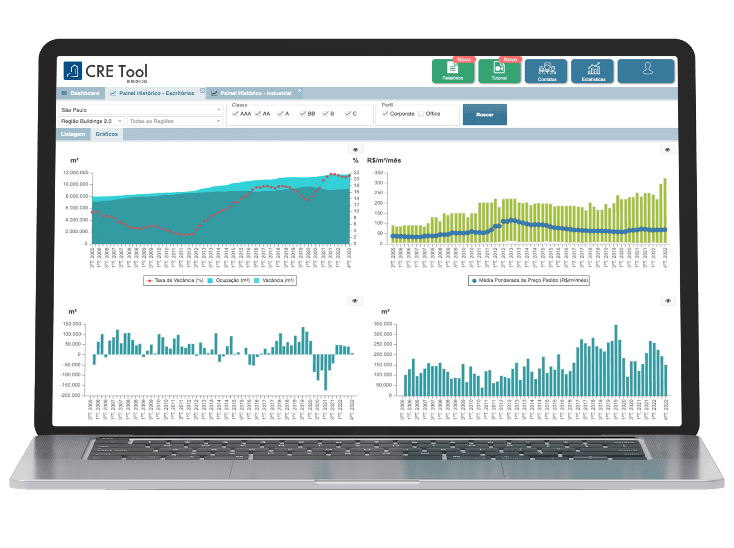This screenshot has width=734, height=548.
Task: Open the Relatórios reports icon
Action: [452, 71]
